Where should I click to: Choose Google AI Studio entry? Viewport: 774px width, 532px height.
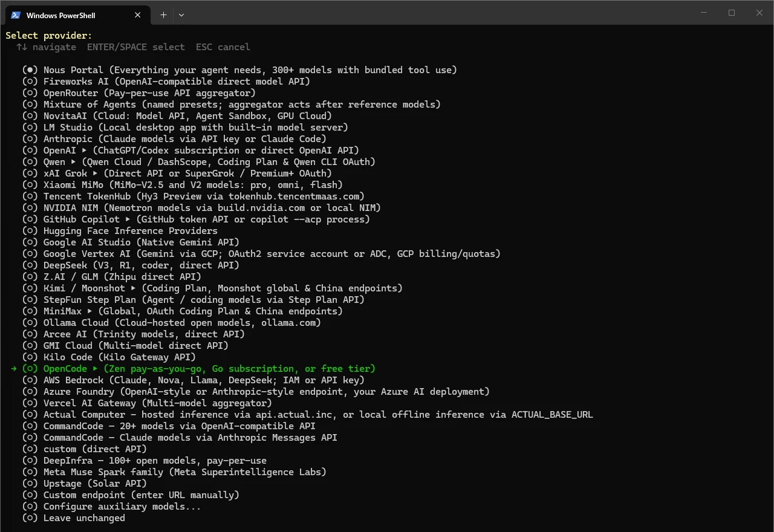(131, 242)
